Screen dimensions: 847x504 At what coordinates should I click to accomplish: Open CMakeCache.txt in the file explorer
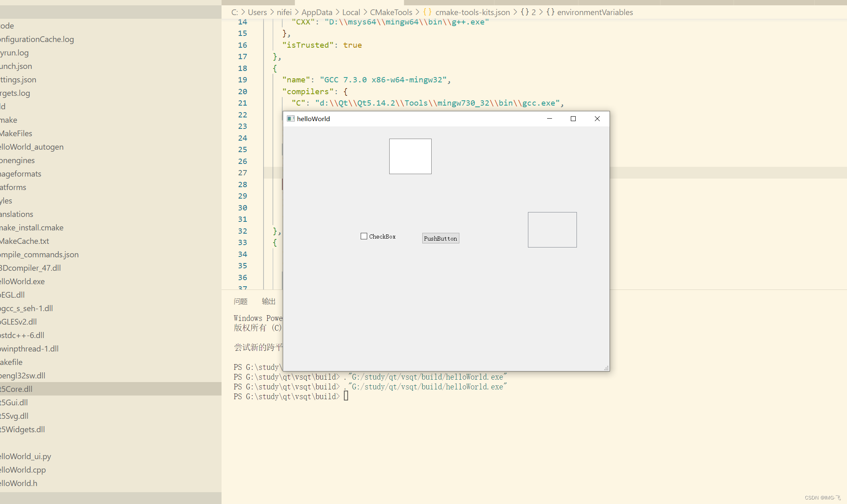click(111, 241)
